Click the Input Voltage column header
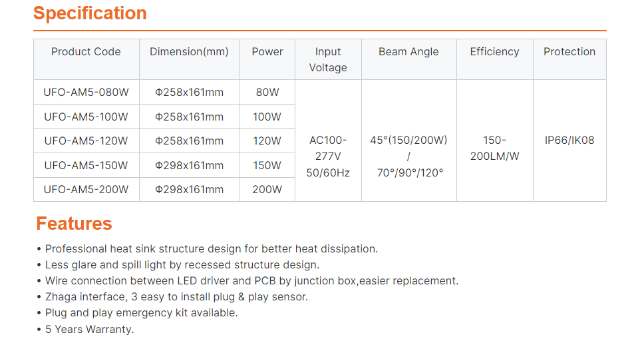 click(x=328, y=59)
